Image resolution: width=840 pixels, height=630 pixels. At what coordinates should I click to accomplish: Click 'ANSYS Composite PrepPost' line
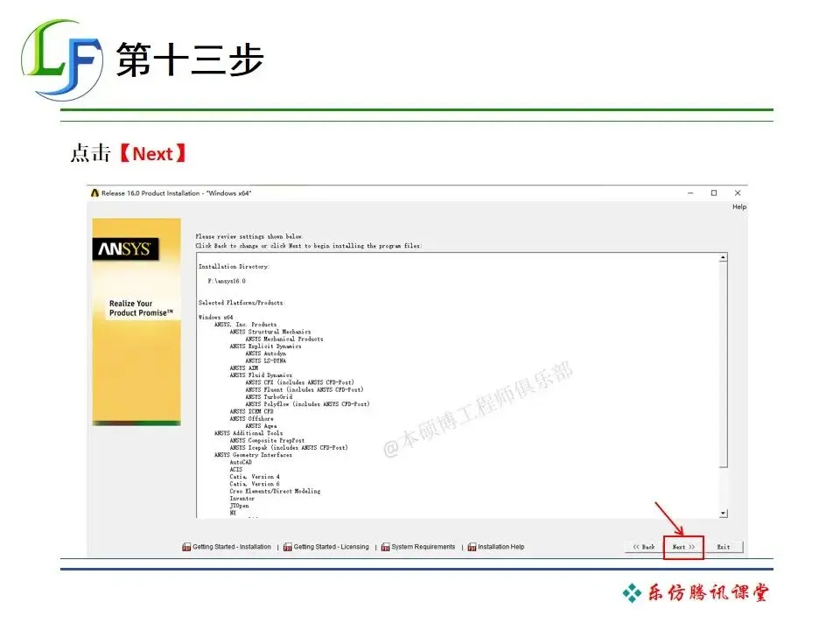pyautogui.click(x=267, y=440)
